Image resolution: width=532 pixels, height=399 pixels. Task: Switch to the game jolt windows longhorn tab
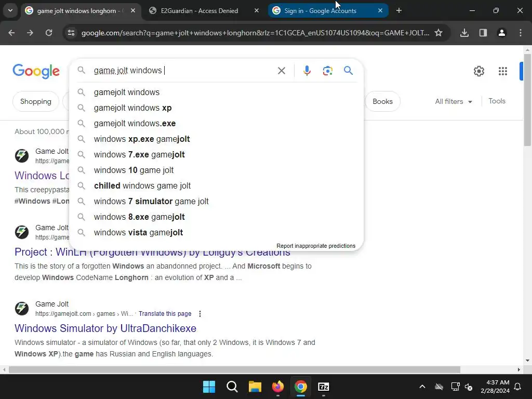[x=79, y=10]
